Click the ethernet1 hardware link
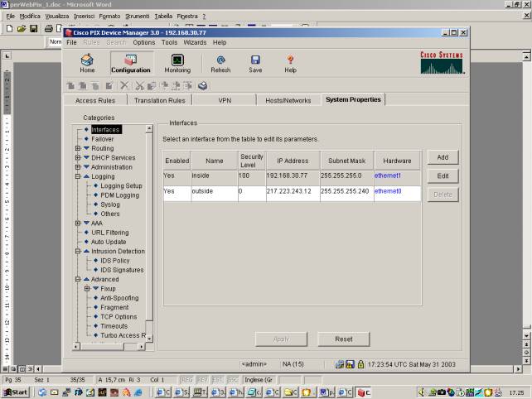 [388, 175]
